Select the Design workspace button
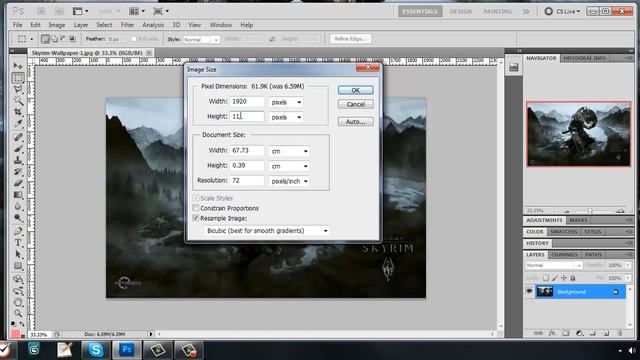640x360 pixels. click(461, 11)
